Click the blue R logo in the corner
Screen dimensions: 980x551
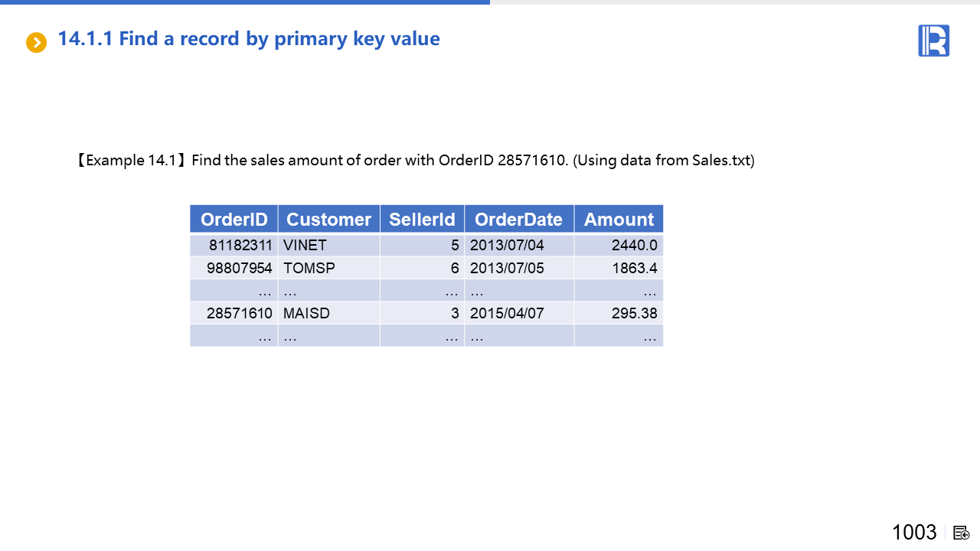(933, 41)
